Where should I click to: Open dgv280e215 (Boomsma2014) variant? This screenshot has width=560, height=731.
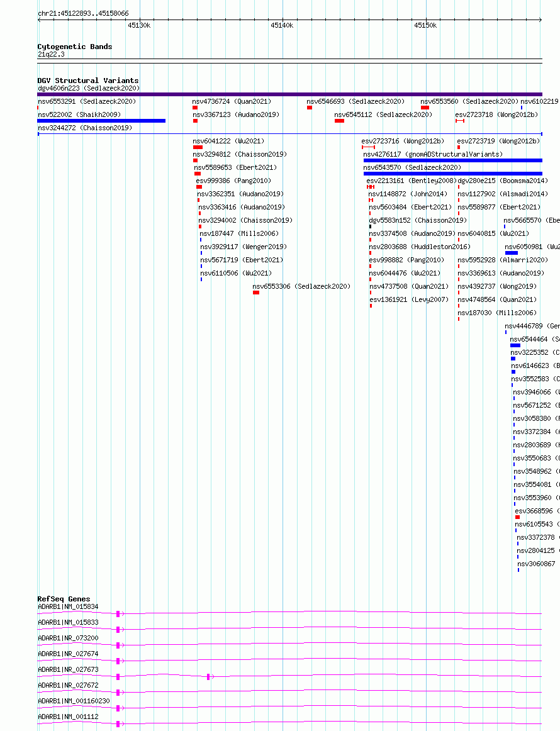click(x=503, y=181)
